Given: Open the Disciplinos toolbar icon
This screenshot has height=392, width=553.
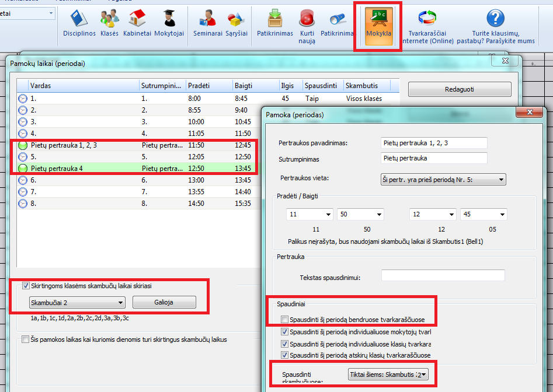Looking at the screenshot, I should pos(79,23).
